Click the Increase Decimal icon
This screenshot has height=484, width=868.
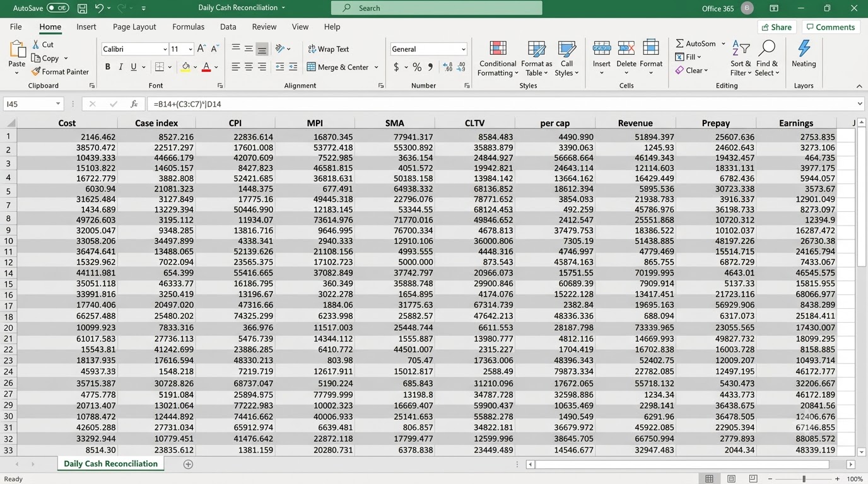click(x=448, y=67)
